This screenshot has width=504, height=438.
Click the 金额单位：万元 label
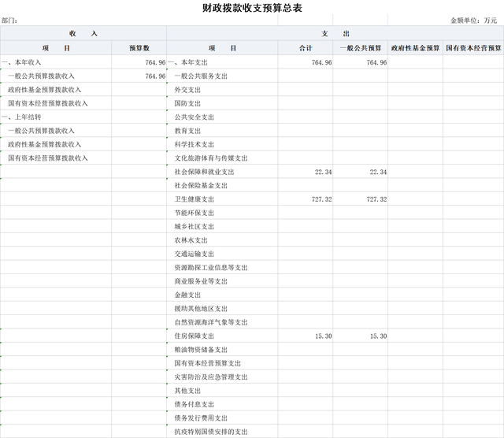[473, 20]
